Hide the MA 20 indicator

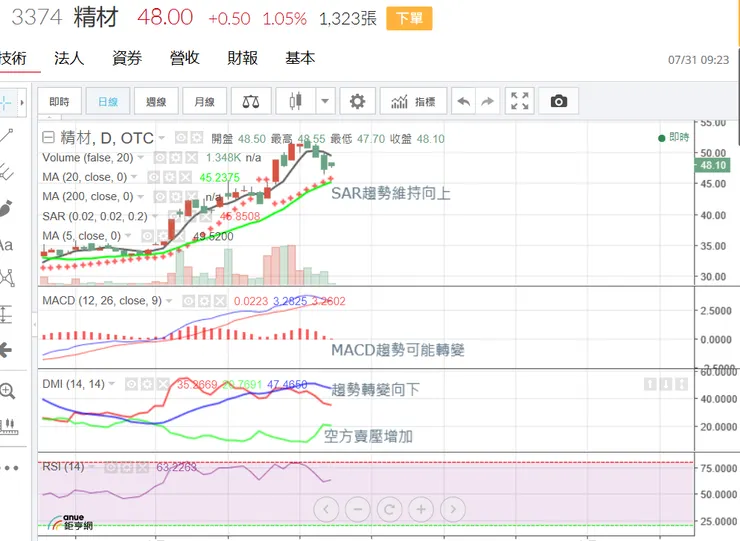tap(154, 177)
